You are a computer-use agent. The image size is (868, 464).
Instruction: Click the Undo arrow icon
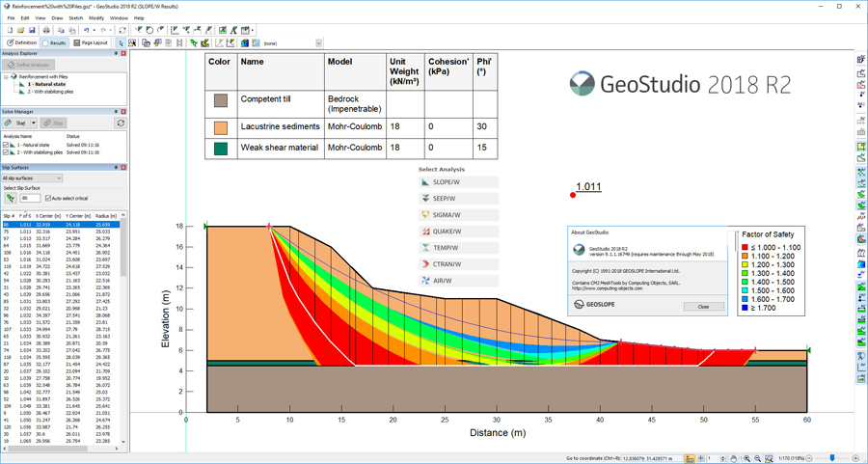(x=87, y=30)
